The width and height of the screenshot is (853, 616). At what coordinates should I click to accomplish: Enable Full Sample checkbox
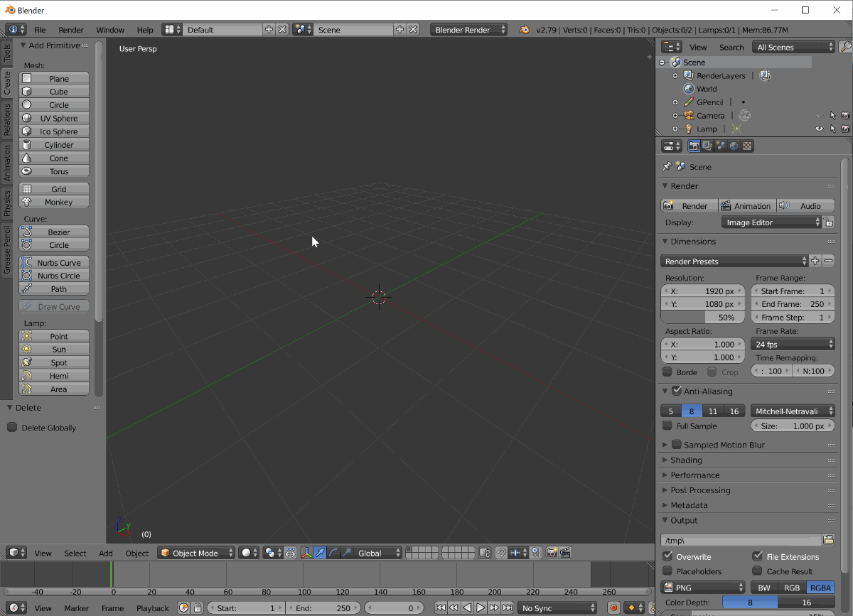[667, 426]
